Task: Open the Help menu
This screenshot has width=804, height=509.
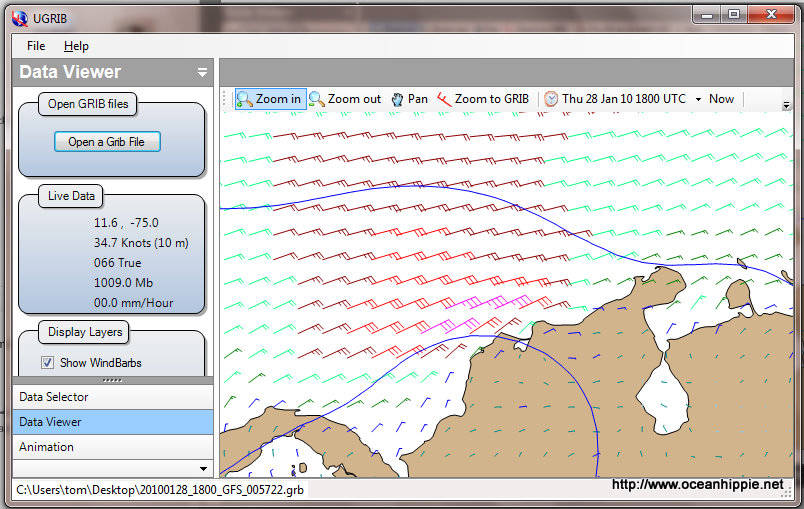Action: pyautogui.click(x=76, y=46)
